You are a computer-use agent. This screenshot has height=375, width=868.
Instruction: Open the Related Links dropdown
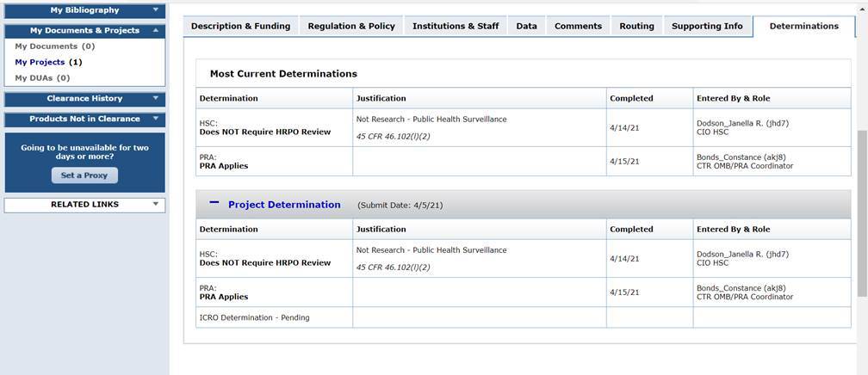coord(156,204)
